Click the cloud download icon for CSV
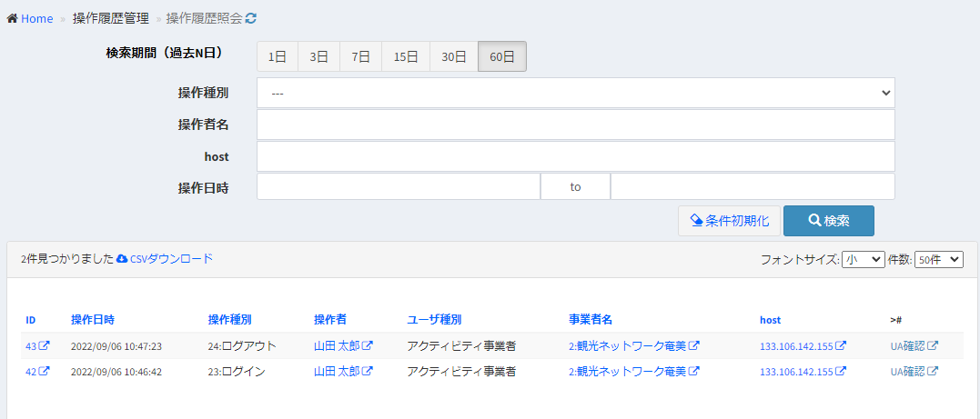 click(x=123, y=258)
